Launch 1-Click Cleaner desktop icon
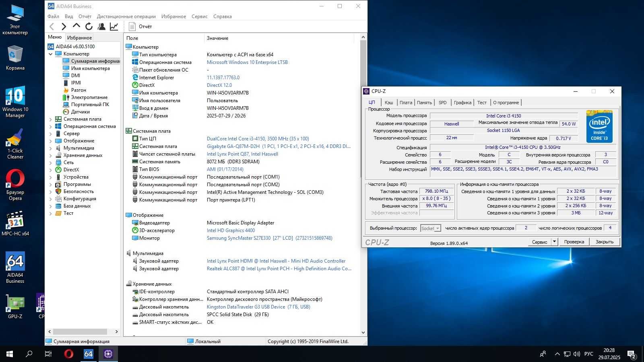Image resolution: width=644 pixels, height=362 pixels. pyautogui.click(x=15, y=144)
